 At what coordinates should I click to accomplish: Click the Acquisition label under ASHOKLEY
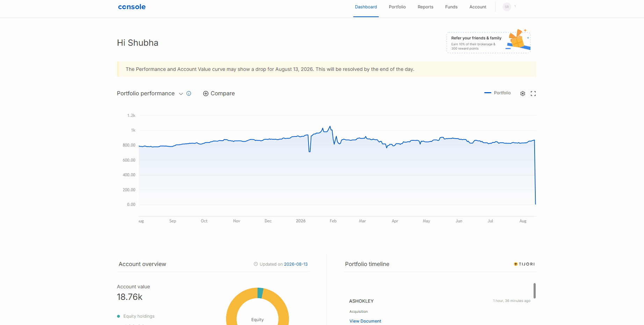(359, 312)
